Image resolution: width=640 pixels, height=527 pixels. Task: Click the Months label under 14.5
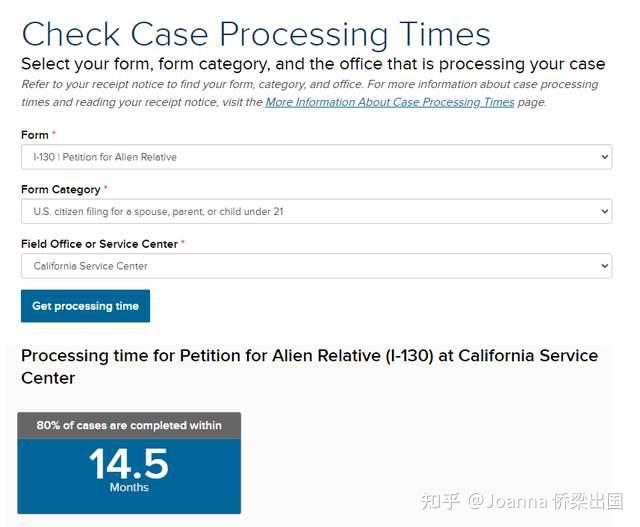click(129, 488)
